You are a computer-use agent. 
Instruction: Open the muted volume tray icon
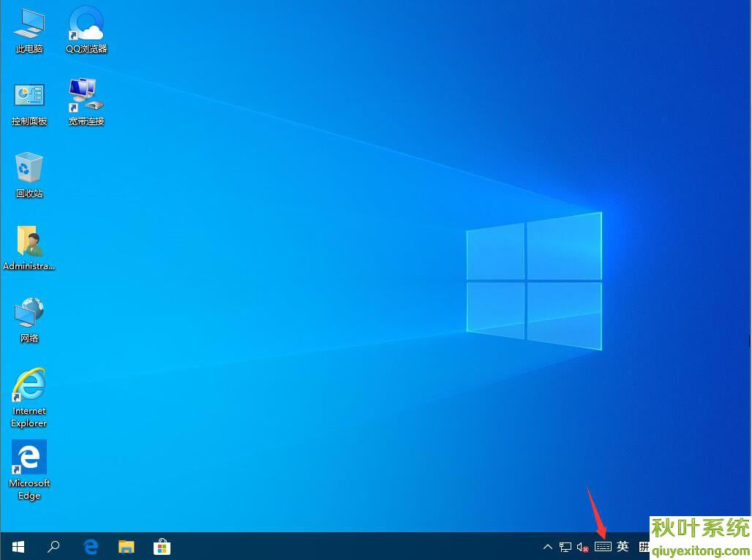[583, 547]
